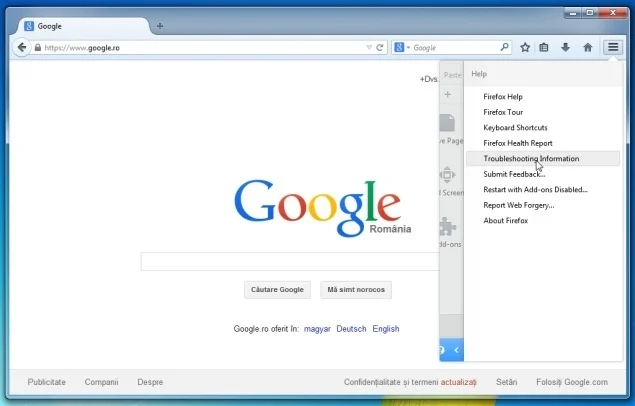Open the Setări footer link

click(x=507, y=382)
